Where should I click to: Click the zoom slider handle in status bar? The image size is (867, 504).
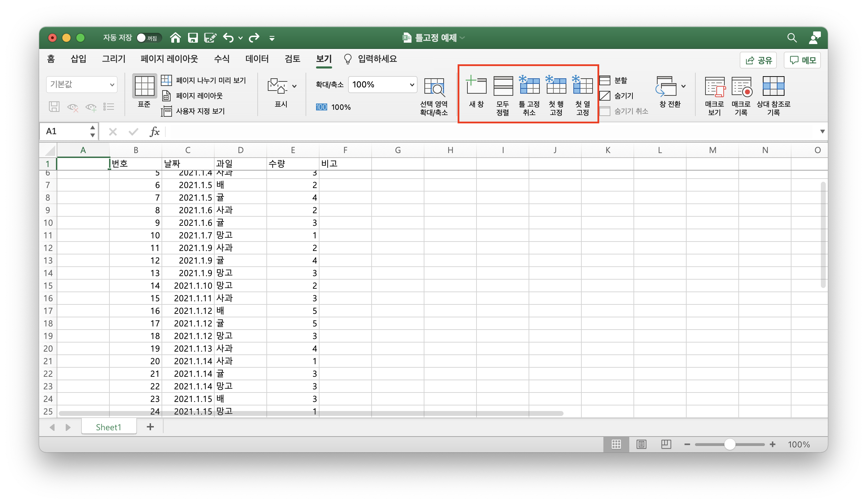730,444
